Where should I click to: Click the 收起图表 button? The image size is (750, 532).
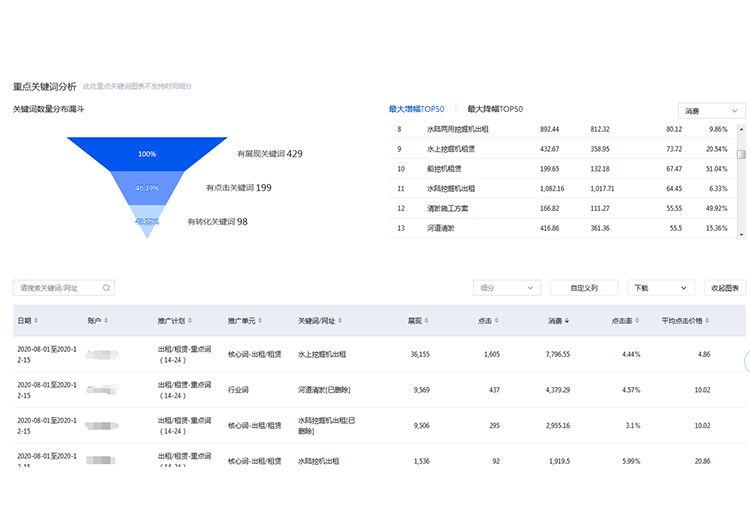pyautogui.click(x=724, y=288)
